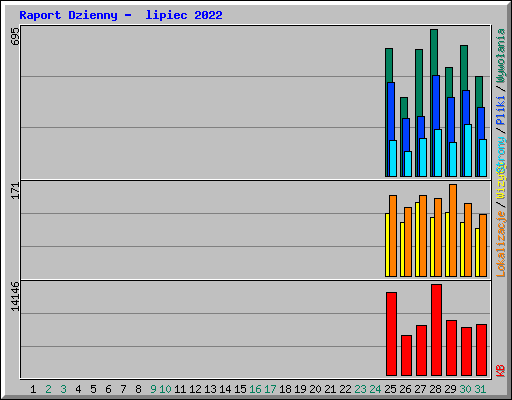Click the red KB bar for day 27

[421, 350]
